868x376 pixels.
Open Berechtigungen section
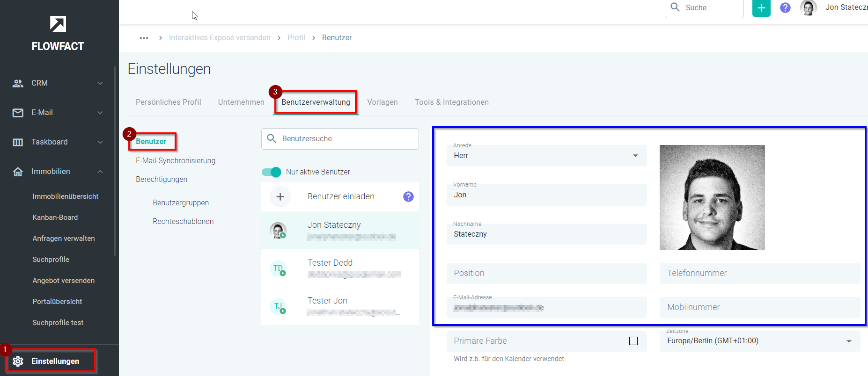pos(162,179)
